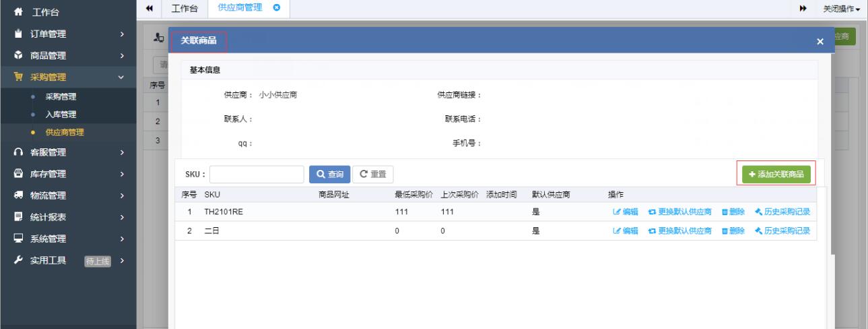This screenshot has height=329, width=868.
Task: Expand 客服管理 menu in sidebar
Action: [67, 152]
